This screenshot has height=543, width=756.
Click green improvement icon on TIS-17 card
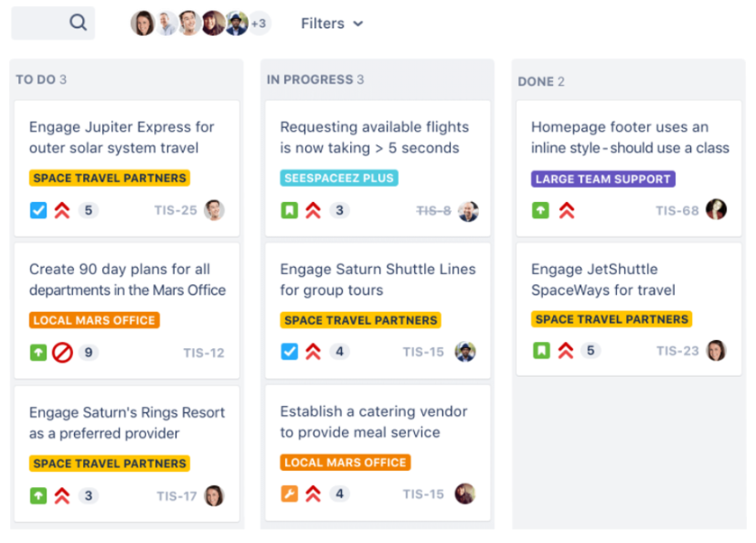tap(38, 496)
